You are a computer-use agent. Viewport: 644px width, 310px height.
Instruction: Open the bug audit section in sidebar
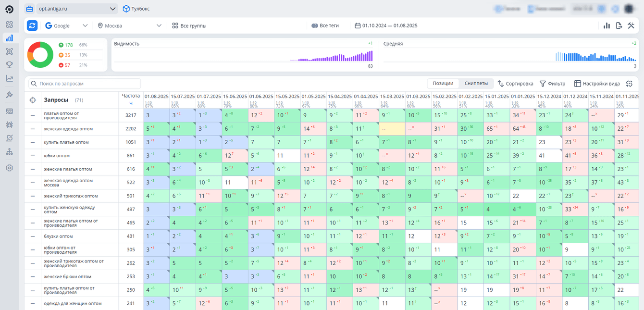click(x=9, y=124)
